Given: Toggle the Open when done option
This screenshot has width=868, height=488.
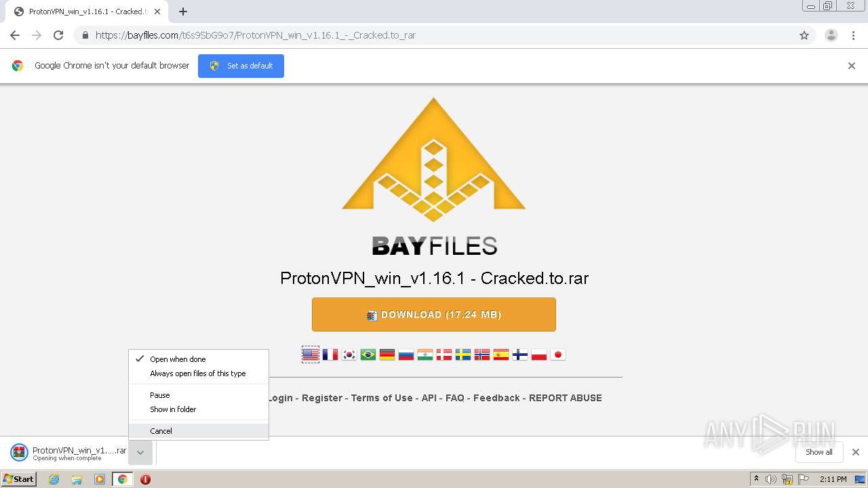Looking at the screenshot, I should click(x=199, y=359).
